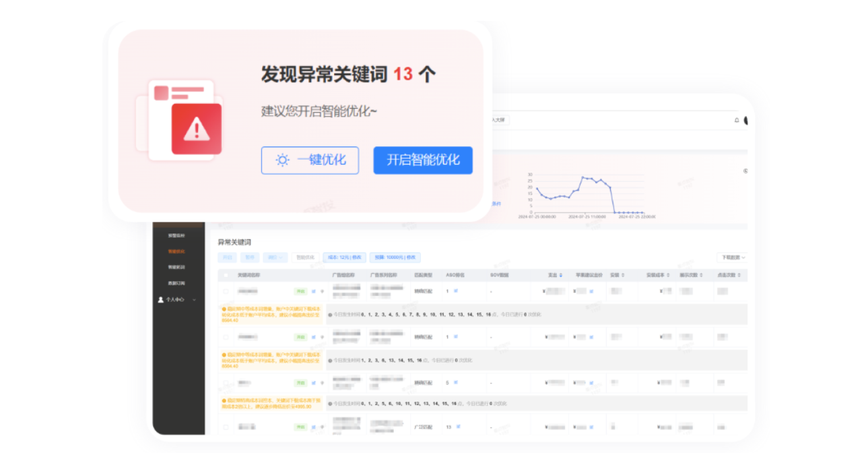Click the sort arrows on 支出 column header
The image size is (868, 453).
pyautogui.click(x=561, y=274)
